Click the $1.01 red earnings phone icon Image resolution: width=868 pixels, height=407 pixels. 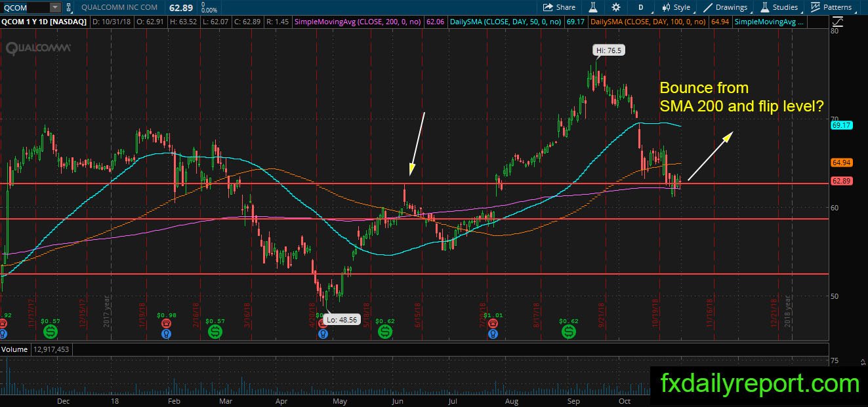pyautogui.click(x=493, y=324)
